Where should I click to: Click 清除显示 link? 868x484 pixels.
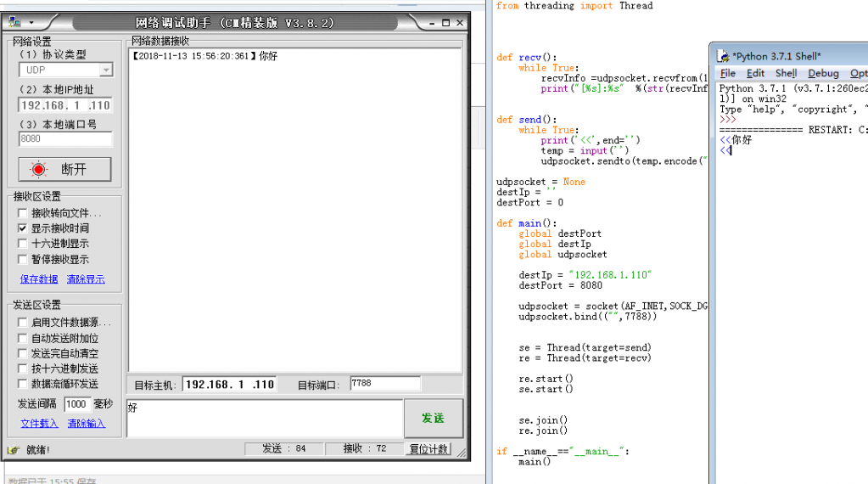(x=86, y=279)
